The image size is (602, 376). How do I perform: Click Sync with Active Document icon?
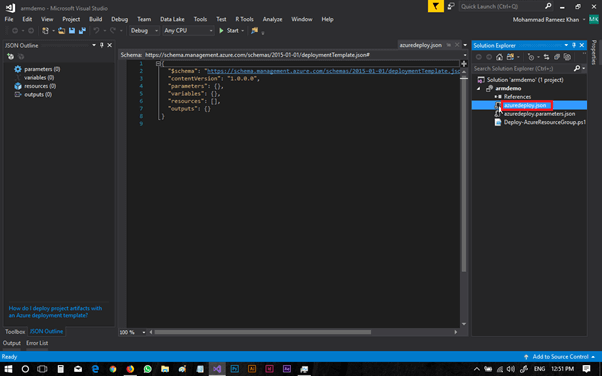[546, 57]
